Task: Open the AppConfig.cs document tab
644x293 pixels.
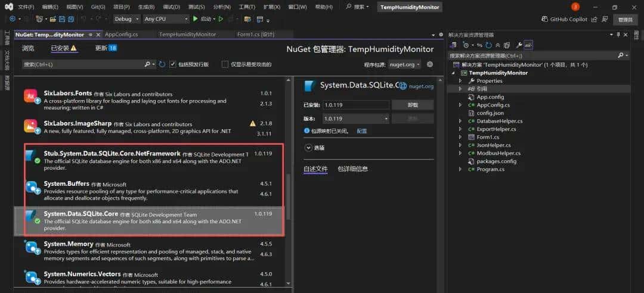Action: coord(121,35)
